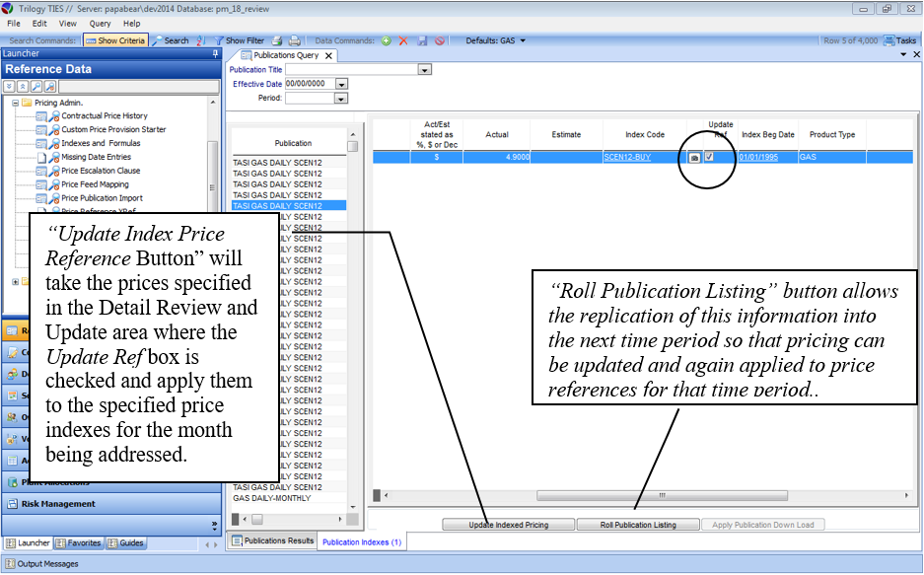The height and width of the screenshot is (575, 924).
Task: Click the Show Filter funnel icon
Action: pos(219,40)
